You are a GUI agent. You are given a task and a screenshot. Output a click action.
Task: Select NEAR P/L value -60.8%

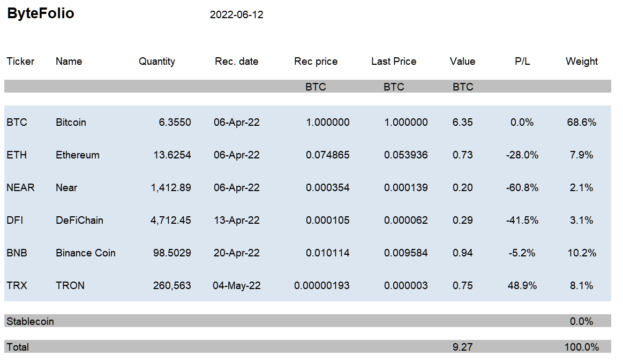522,187
